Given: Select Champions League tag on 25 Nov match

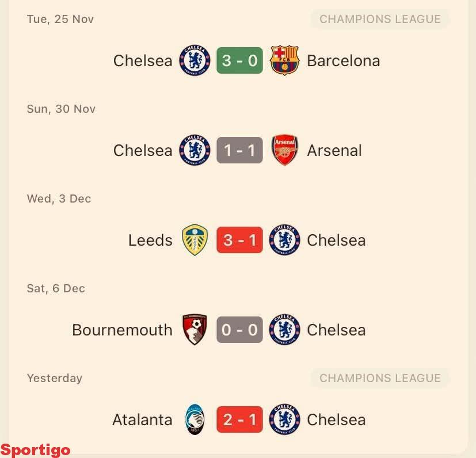Looking at the screenshot, I should [380, 19].
